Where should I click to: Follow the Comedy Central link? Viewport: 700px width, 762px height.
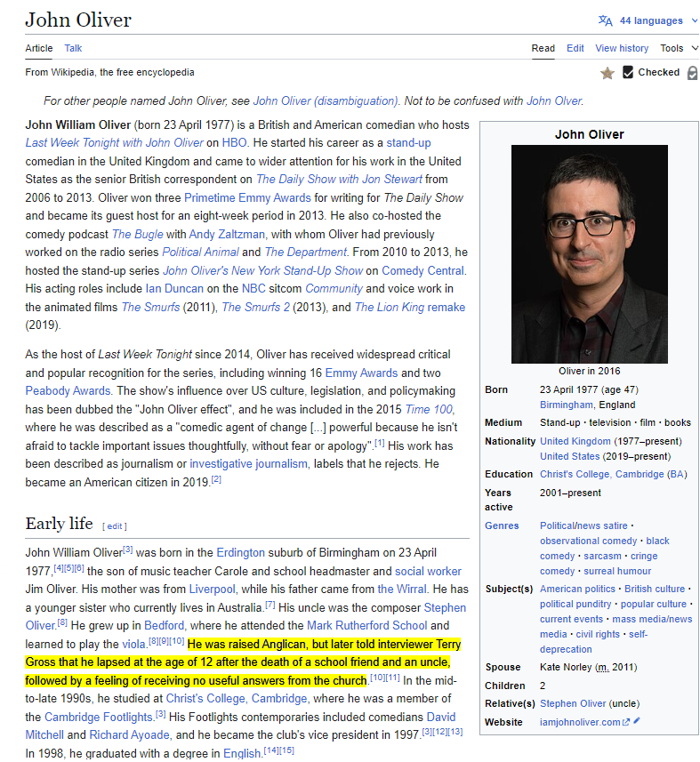coord(422,270)
